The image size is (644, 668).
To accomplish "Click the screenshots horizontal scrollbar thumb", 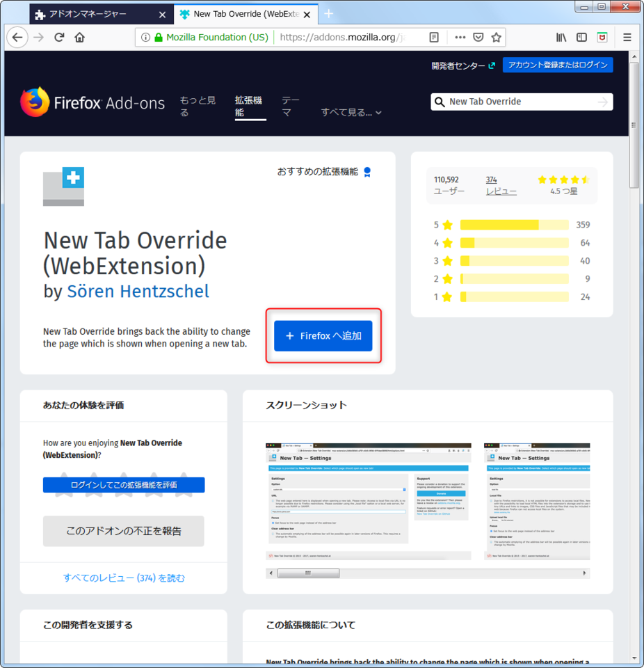I will (308, 573).
